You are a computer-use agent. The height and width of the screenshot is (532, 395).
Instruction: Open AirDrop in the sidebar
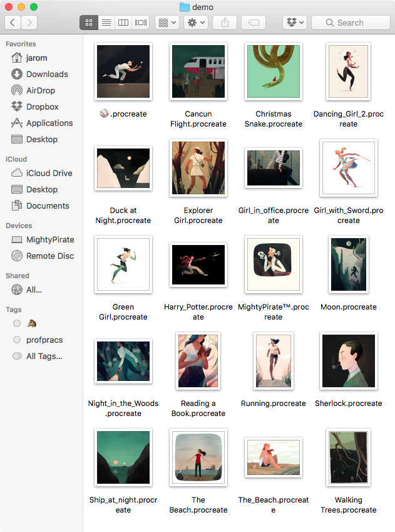41,90
